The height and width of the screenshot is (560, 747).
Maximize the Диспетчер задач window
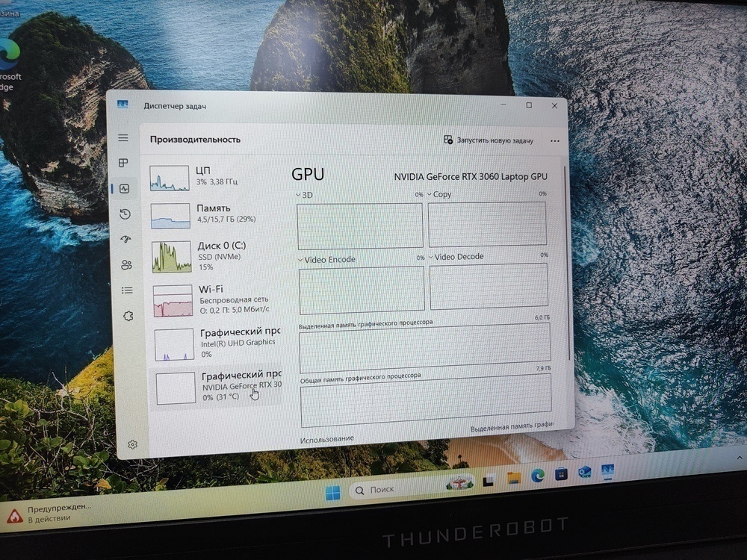tap(529, 105)
